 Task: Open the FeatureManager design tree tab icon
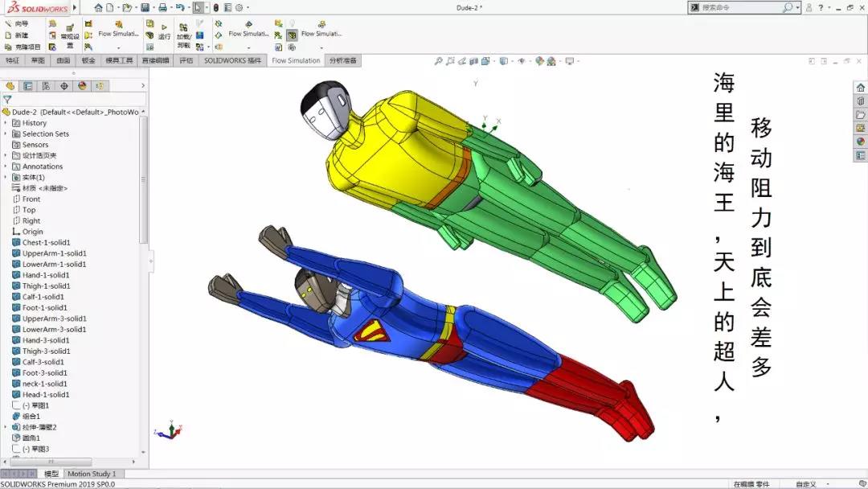point(10,86)
